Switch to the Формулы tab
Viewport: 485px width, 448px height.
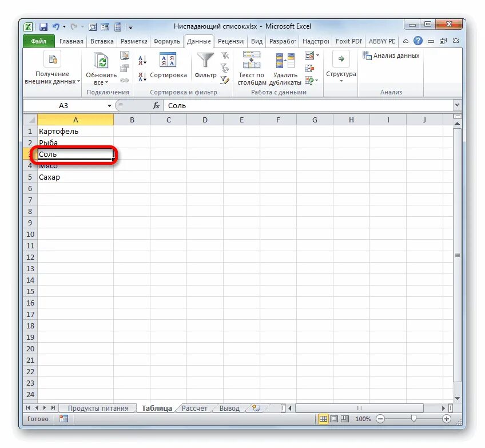pyautogui.click(x=166, y=41)
